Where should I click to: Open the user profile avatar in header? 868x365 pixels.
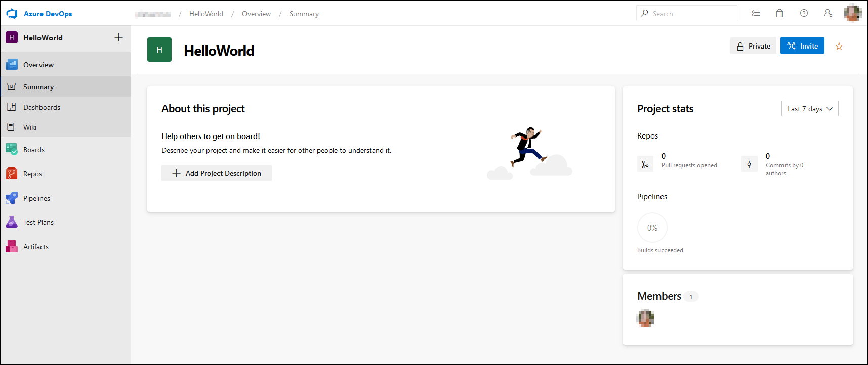pyautogui.click(x=853, y=13)
